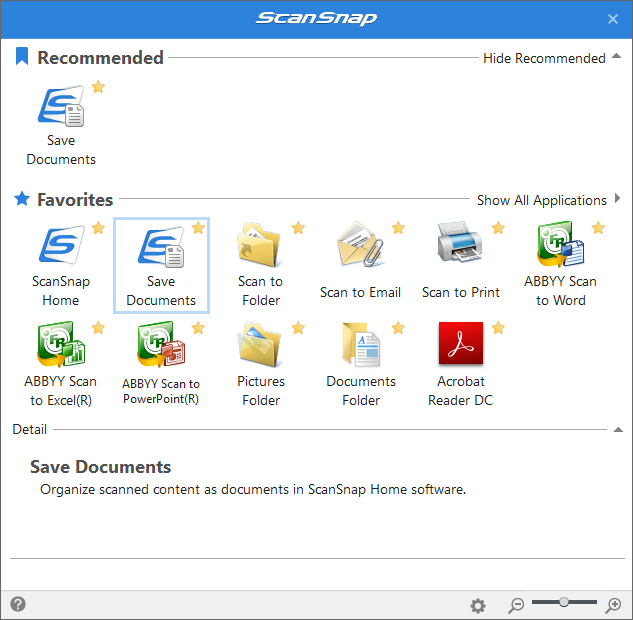Toggle favorite star on Acrobat Reader DC
The height and width of the screenshot is (620, 633).
[x=499, y=328]
